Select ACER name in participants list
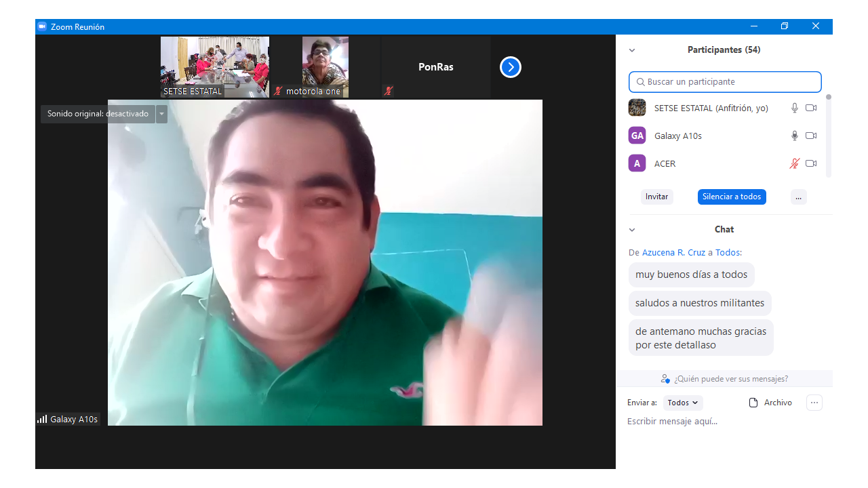The width and height of the screenshot is (868, 488). (x=665, y=163)
